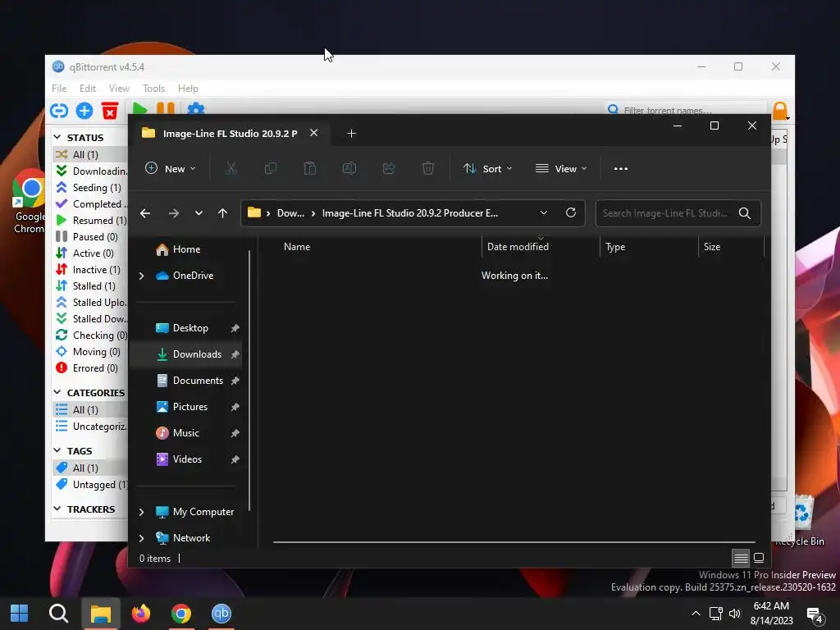Sort by the Size column header
The height and width of the screenshot is (630, 840).
(711, 246)
